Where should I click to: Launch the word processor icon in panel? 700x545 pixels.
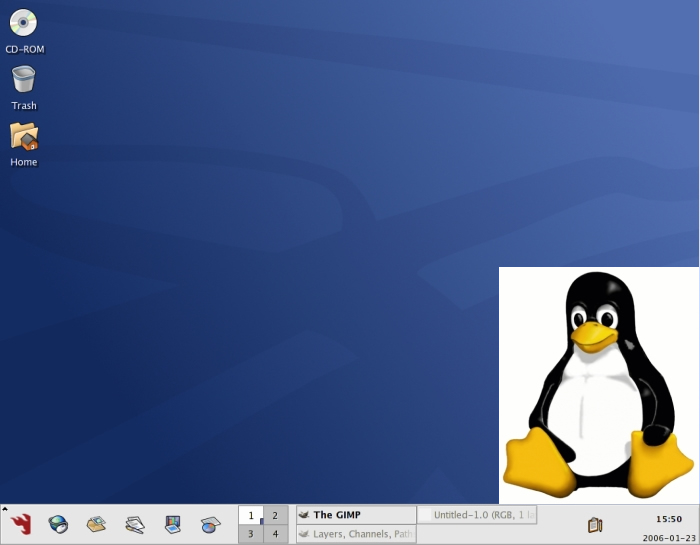135,524
